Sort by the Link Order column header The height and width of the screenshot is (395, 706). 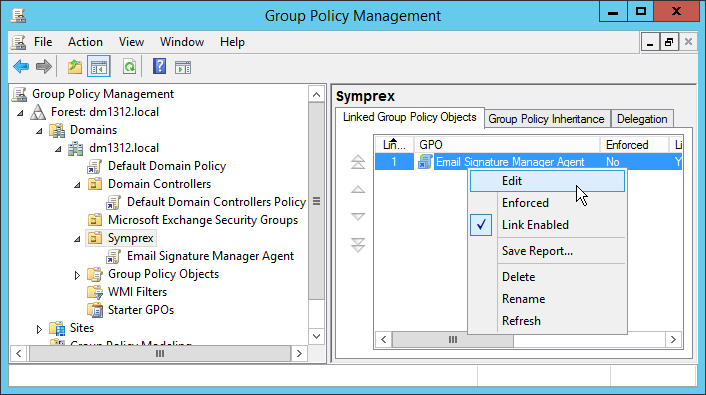tap(394, 145)
